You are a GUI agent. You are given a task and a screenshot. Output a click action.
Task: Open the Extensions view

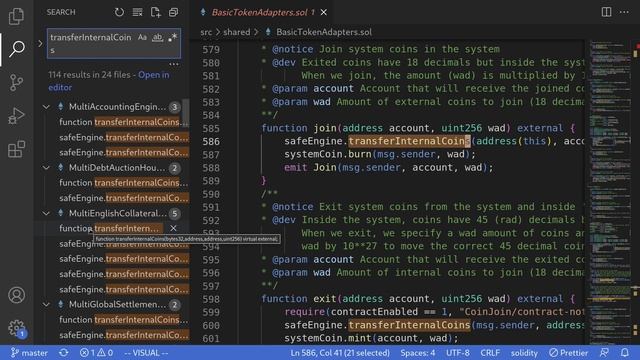point(16,149)
